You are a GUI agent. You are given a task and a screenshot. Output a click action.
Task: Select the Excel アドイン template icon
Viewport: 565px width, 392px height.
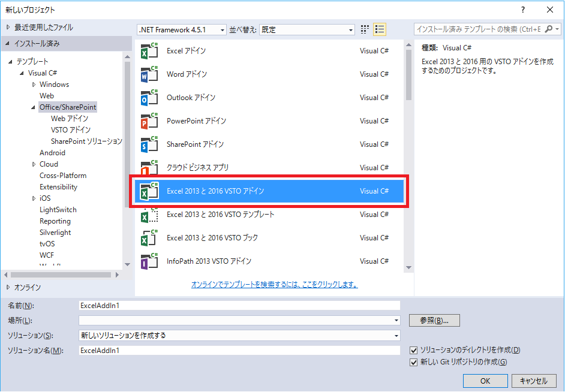[x=149, y=51]
